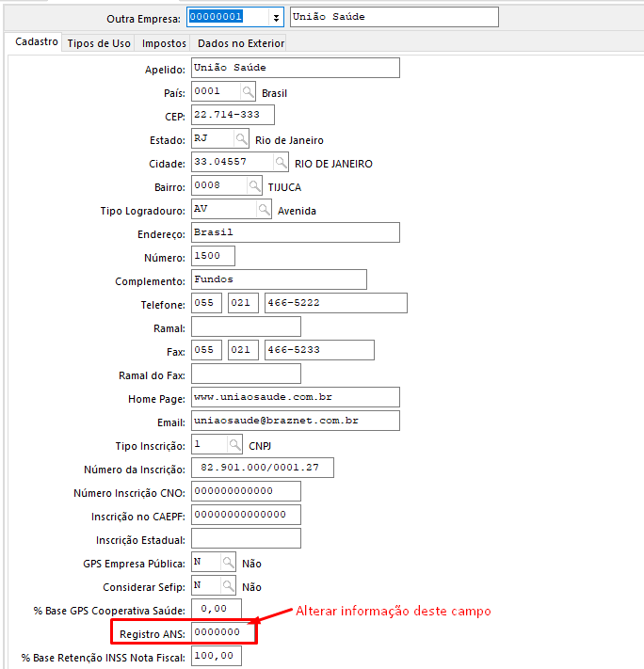Click into the CEP field

tap(232, 115)
